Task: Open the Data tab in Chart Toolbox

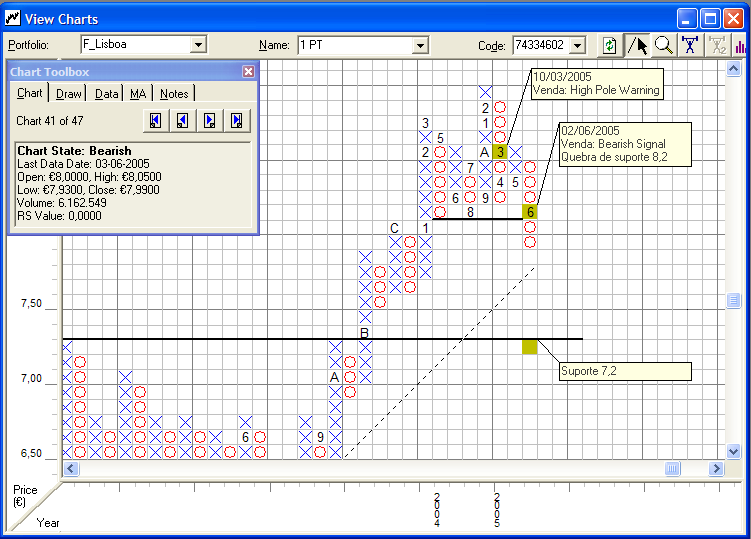Action: coord(106,94)
